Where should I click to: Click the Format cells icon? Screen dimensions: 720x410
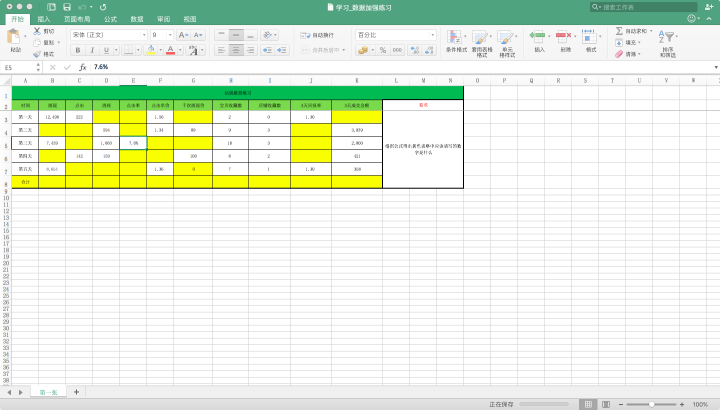[x=589, y=36]
